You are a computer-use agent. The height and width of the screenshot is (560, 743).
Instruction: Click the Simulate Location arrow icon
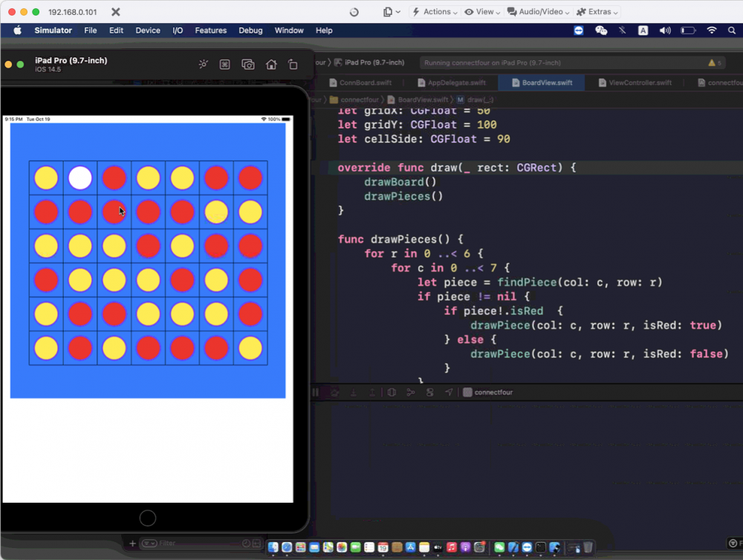point(449,392)
